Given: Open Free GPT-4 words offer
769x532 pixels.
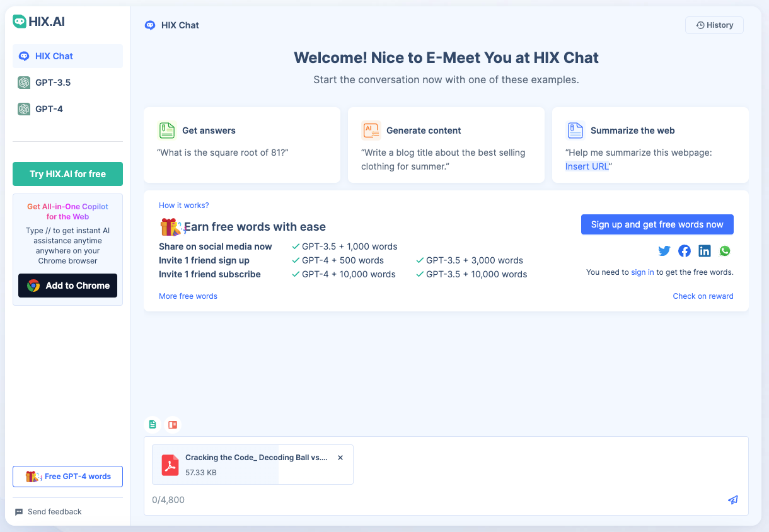Looking at the screenshot, I should 67,477.
